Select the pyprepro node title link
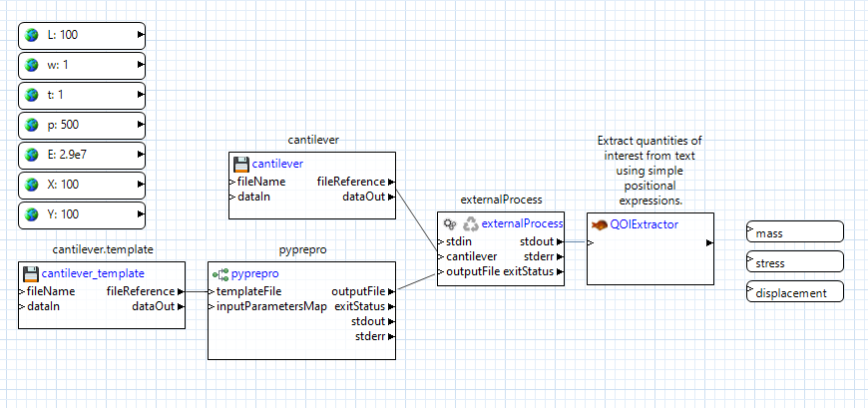Viewport: 868px width, 408px height. pyautogui.click(x=254, y=273)
